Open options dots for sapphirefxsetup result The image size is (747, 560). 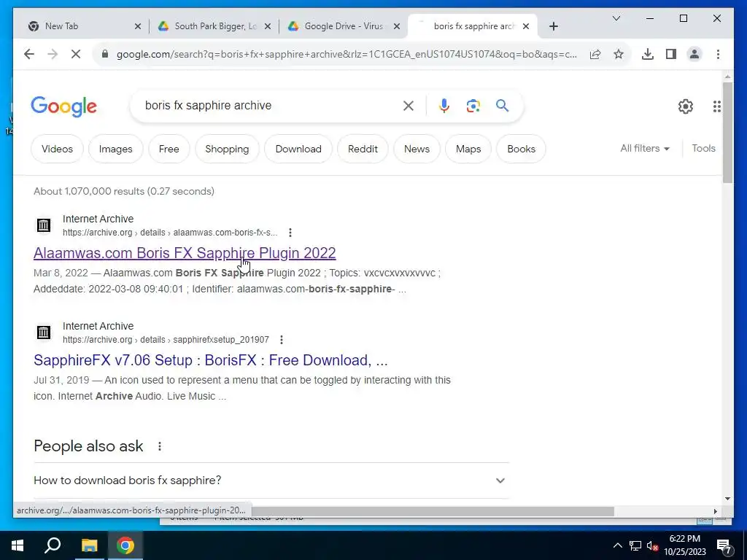[x=282, y=340]
